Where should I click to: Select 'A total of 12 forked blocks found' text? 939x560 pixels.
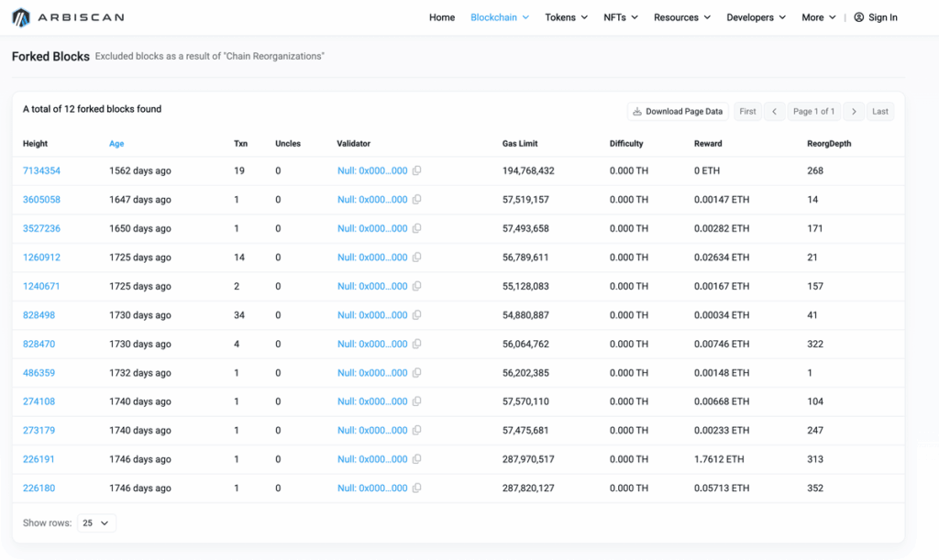pos(93,109)
